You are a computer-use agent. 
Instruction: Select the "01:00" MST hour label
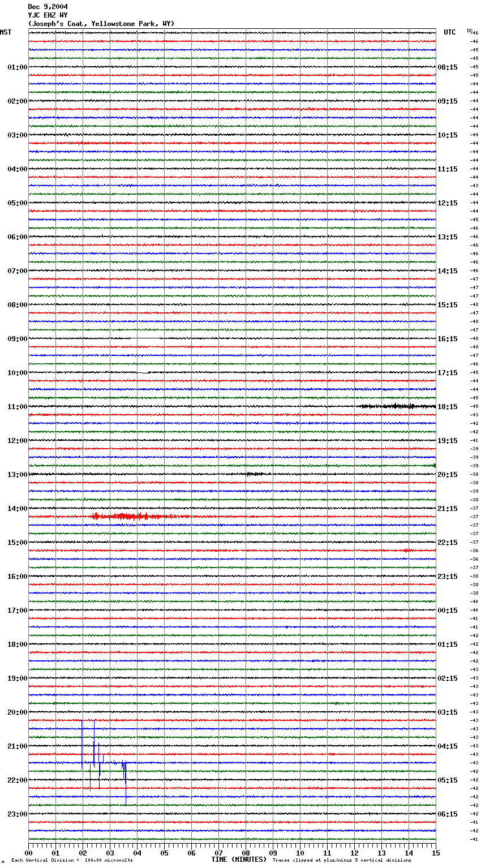pos(18,67)
